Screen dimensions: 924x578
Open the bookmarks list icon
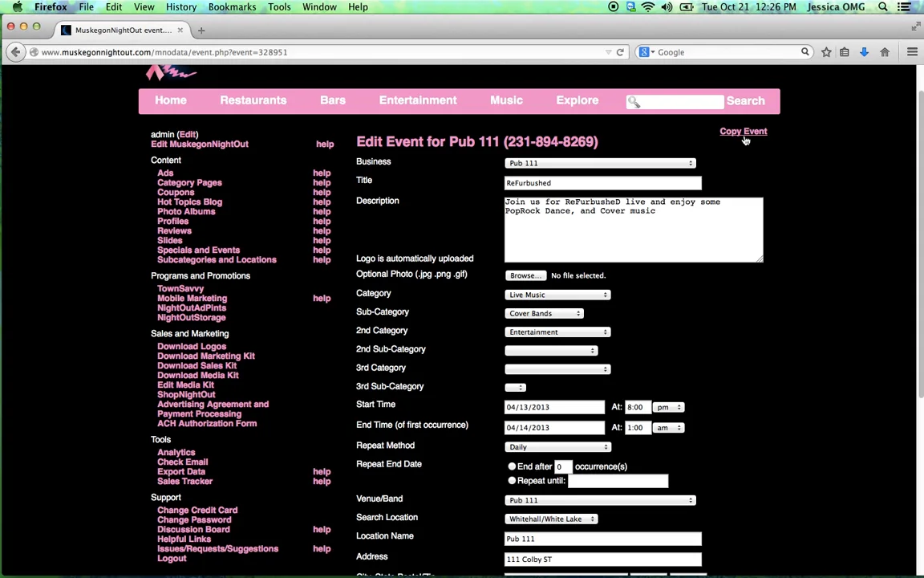click(x=845, y=52)
